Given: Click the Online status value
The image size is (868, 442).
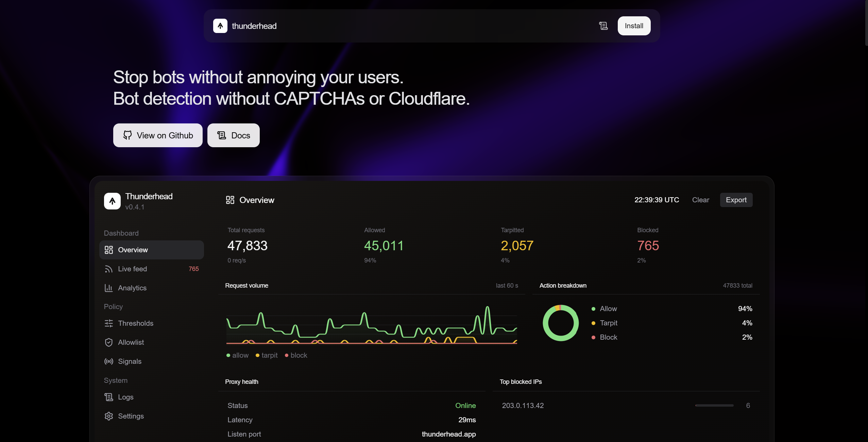Looking at the screenshot, I should click(x=465, y=406).
